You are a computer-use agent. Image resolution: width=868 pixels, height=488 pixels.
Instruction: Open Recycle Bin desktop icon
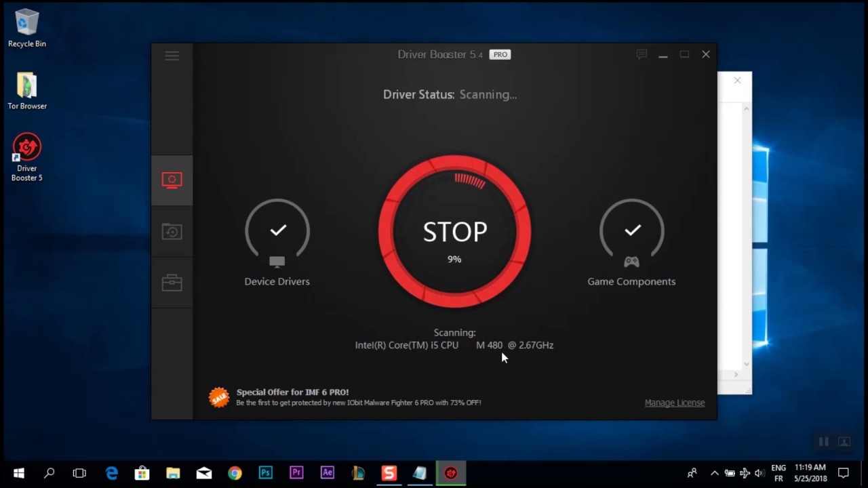point(27,28)
